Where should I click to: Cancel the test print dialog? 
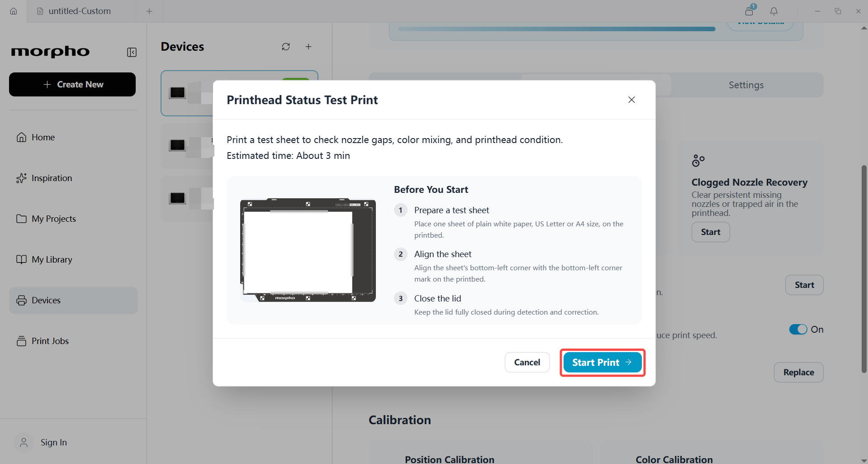click(527, 363)
